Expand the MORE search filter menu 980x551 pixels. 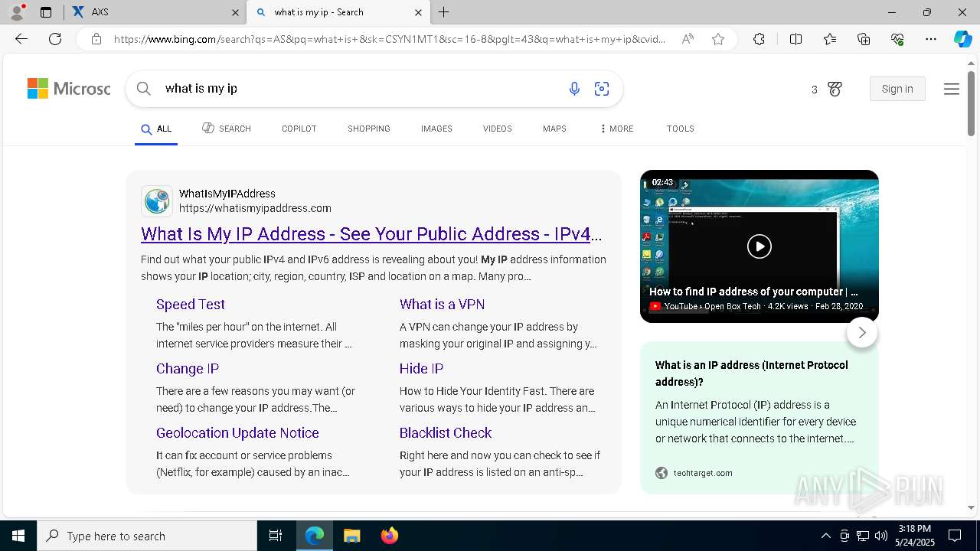pos(617,129)
